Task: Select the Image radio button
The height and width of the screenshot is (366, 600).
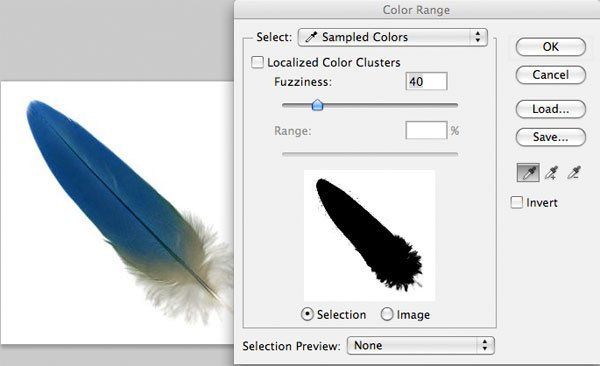Action: [387, 314]
